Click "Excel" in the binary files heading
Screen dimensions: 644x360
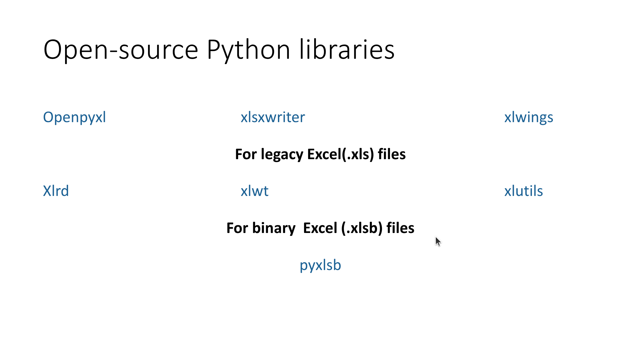pos(320,228)
